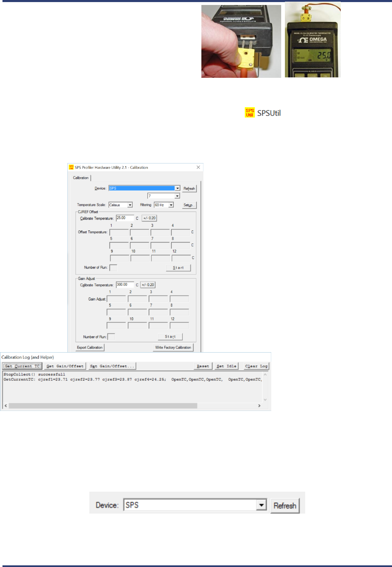Click the CJREF Calibrate Temperature field showing 25.00
Viewport: 392px width, 567px height.
click(125, 218)
